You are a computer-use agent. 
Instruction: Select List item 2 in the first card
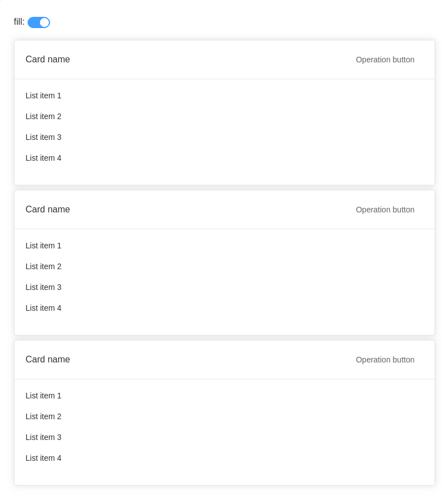(43, 116)
